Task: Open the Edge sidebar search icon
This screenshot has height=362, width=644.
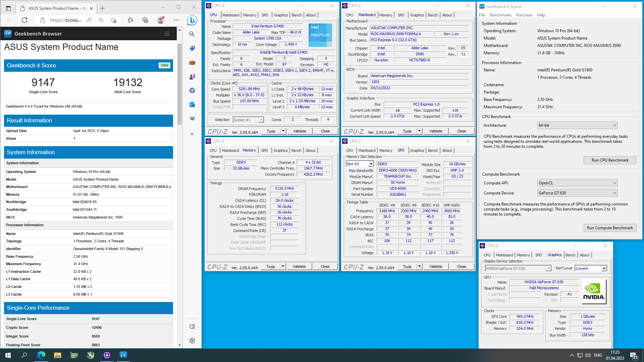Action: pos(192,34)
